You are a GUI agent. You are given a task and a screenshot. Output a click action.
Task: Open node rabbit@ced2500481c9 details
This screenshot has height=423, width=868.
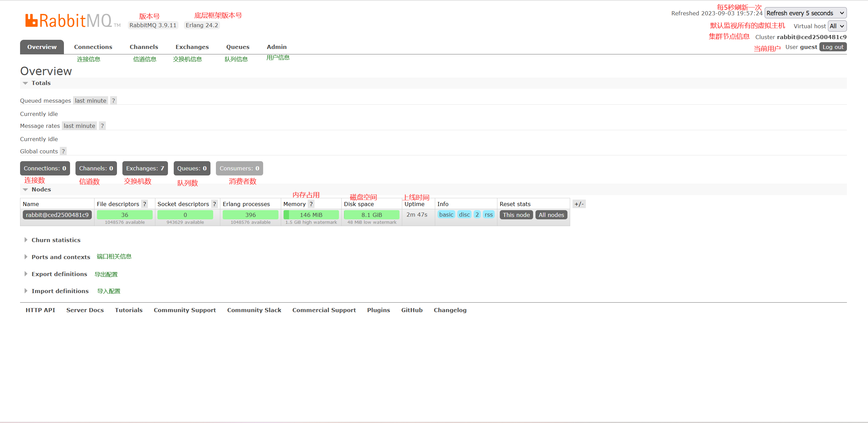pos(57,215)
